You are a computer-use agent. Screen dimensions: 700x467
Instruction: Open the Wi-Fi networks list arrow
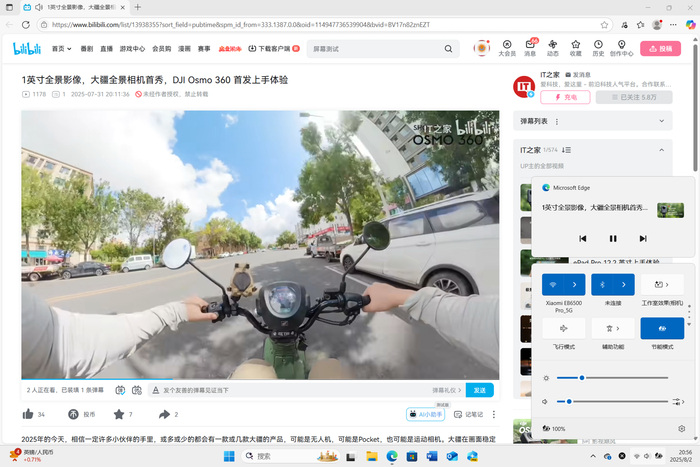tap(575, 284)
